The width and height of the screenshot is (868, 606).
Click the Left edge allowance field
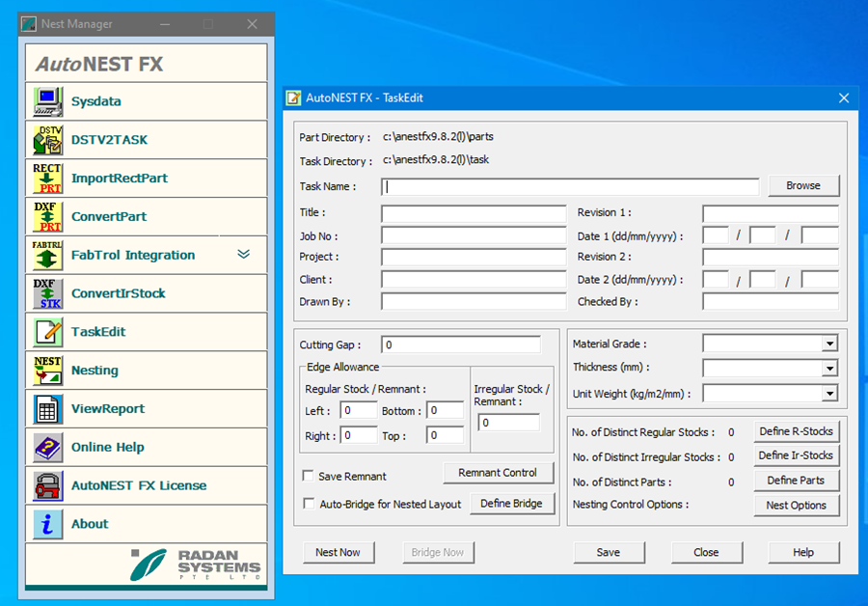tap(359, 410)
